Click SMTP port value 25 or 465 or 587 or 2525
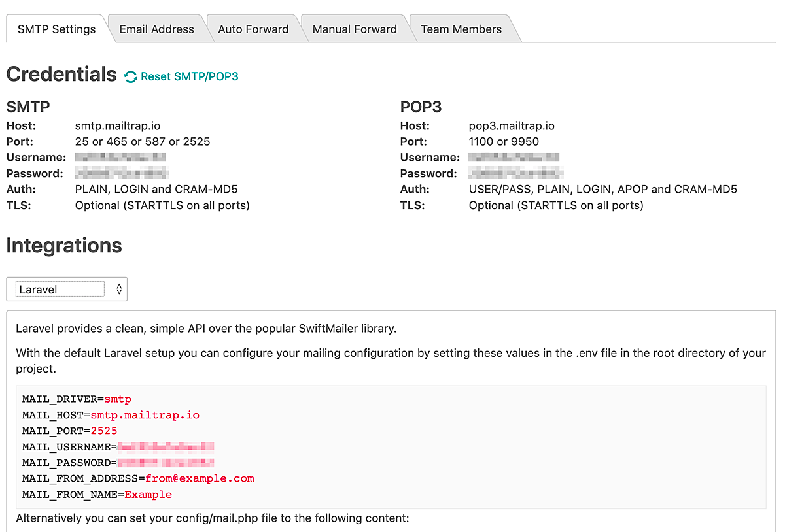This screenshot has width=785, height=532. click(x=143, y=141)
